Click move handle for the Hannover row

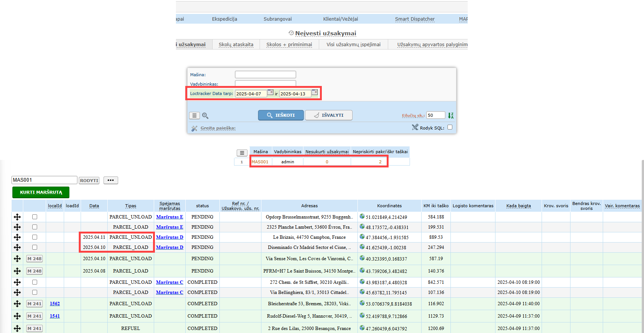point(17,316)
